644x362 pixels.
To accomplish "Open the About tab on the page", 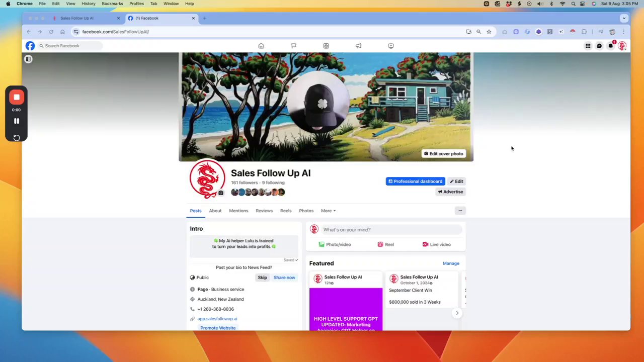I will tap(215, 211).
